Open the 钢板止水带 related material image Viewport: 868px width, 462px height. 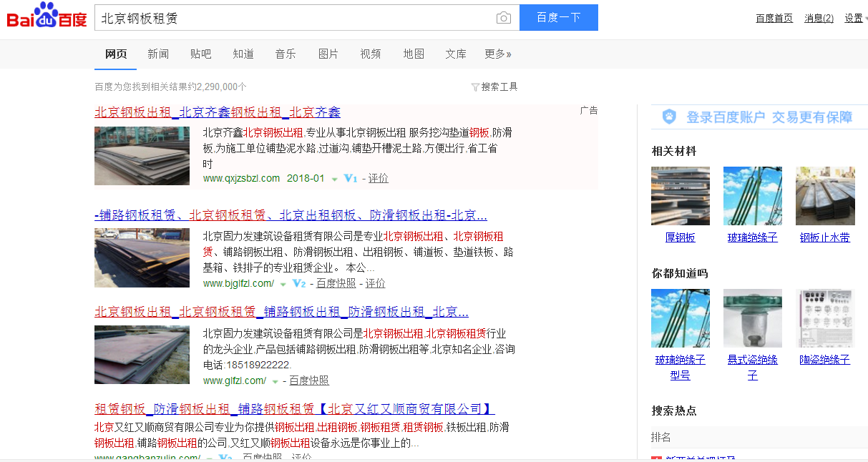coord(824,196)
